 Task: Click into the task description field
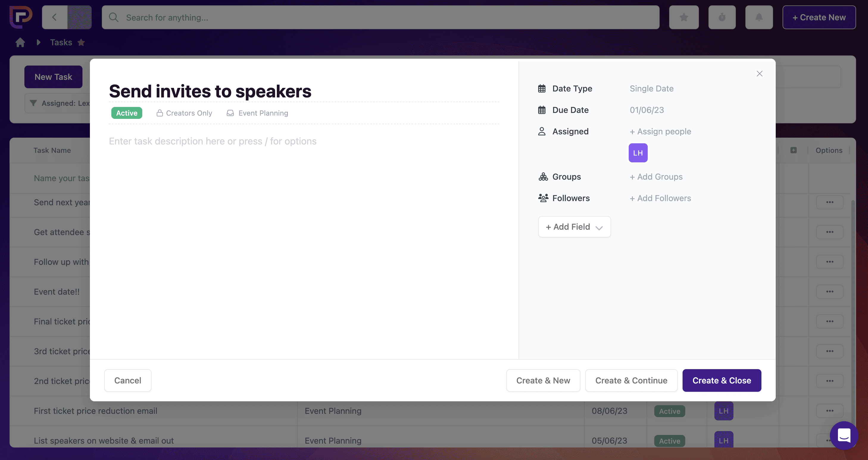point(212,141)
